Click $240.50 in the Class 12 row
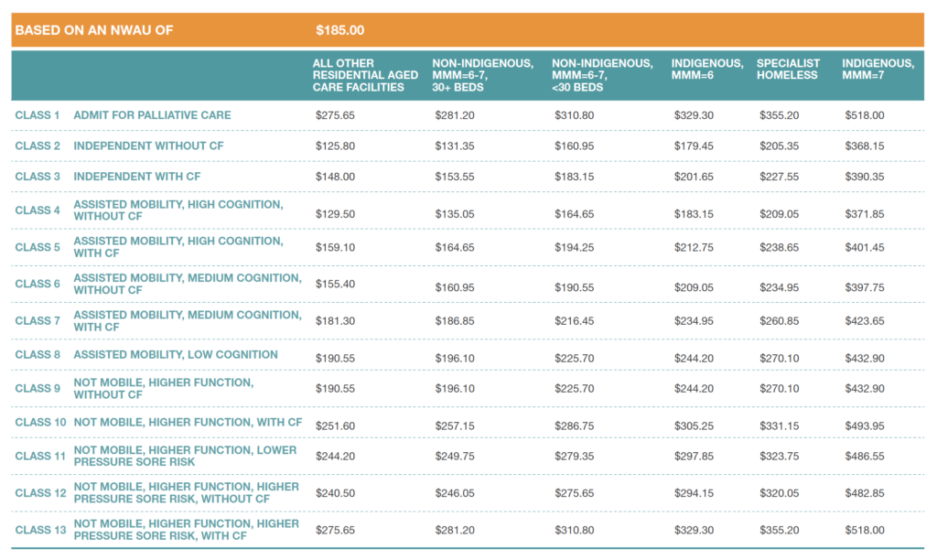The height and width of the screenshot is (560, 937). point(335,493)
